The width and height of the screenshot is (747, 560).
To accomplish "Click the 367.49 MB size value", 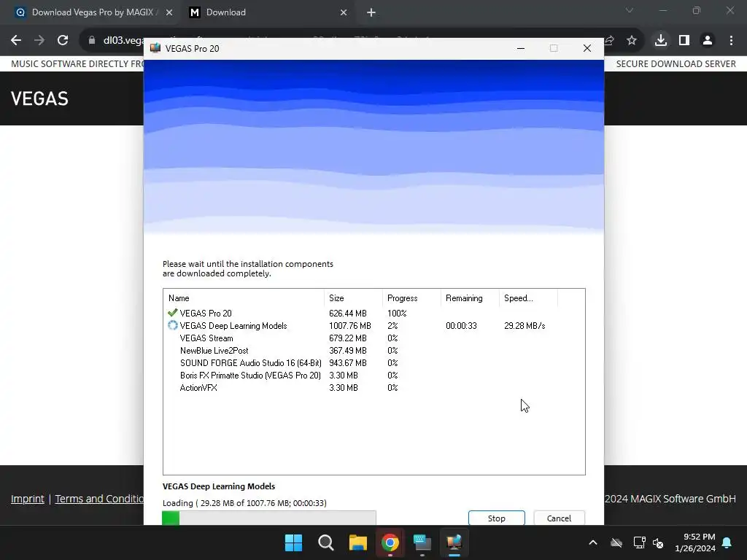I will tap(348, 351).
